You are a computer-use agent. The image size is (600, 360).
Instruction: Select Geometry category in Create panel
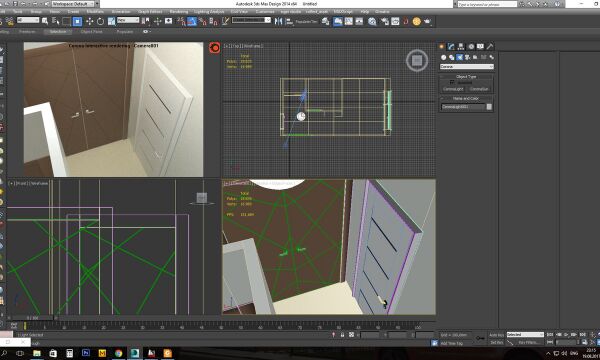[443, 57]
